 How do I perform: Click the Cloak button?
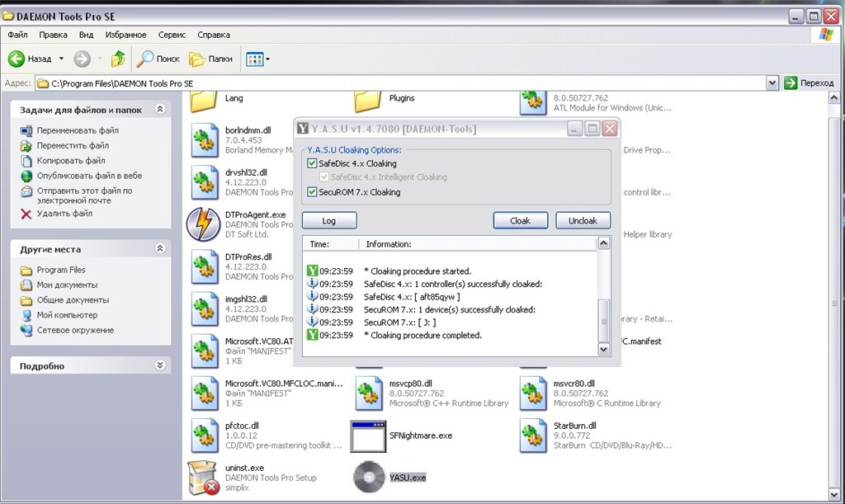click(x=521, y=221)
